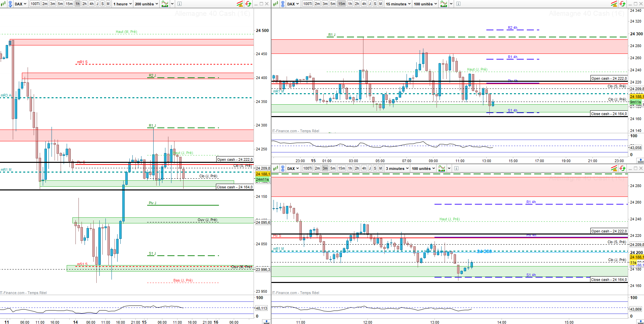Screen dimensions: 644x324
Task: Click the refresh arrows icon on the 3 minutes chart
Action: 622,168
